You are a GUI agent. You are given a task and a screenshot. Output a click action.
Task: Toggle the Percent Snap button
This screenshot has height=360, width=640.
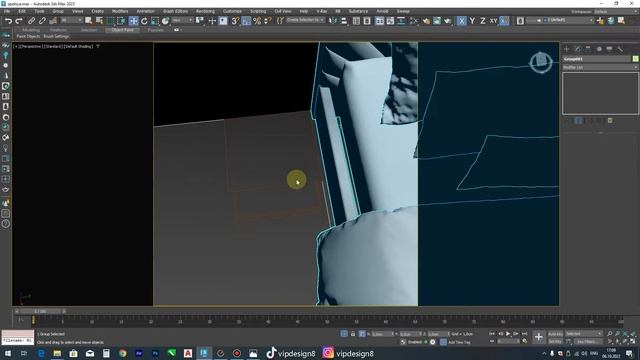pyautogui.click(x=257, y=20)
